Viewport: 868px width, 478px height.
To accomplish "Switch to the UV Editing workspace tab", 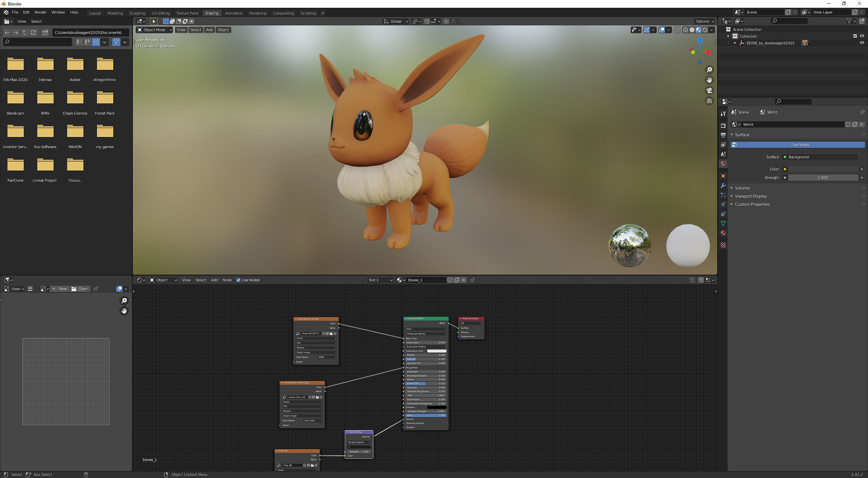I will [x=161, y=13].
